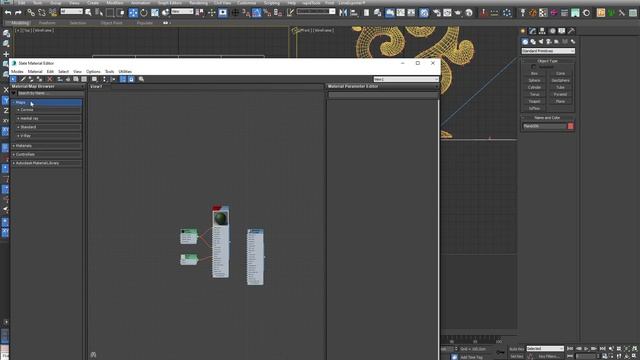The width and height of the screenshot is (640, 360).
Task: Click the Sphere primitive button
Action: 534,80
